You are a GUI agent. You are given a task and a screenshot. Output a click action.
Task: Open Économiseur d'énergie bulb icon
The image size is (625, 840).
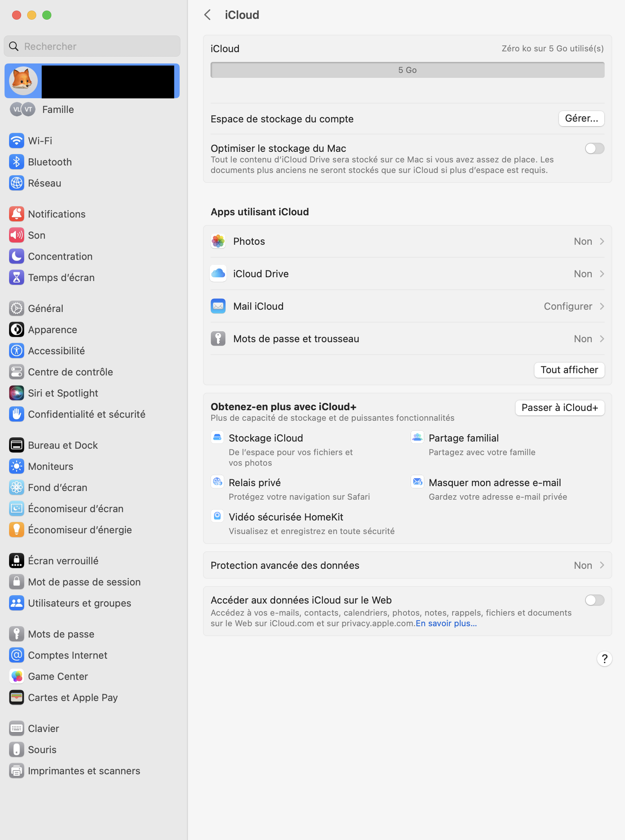click(16, 530)
